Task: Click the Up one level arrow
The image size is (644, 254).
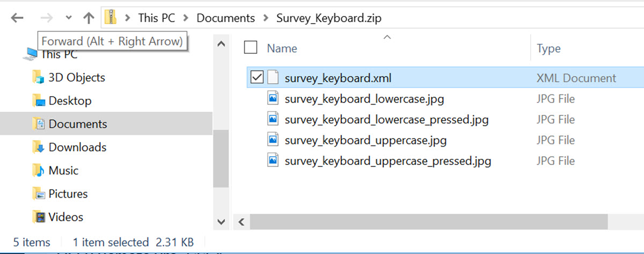Action: tap(89, 18)
